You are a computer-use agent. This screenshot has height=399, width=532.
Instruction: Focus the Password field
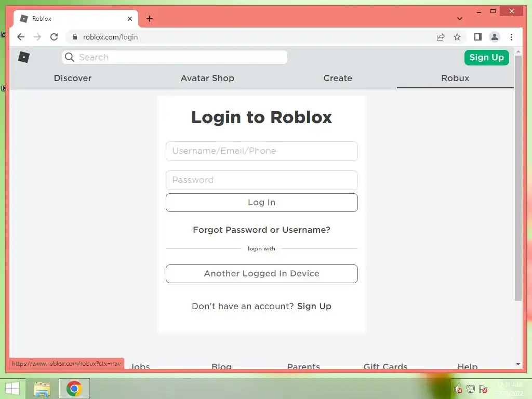coord(262,180)
